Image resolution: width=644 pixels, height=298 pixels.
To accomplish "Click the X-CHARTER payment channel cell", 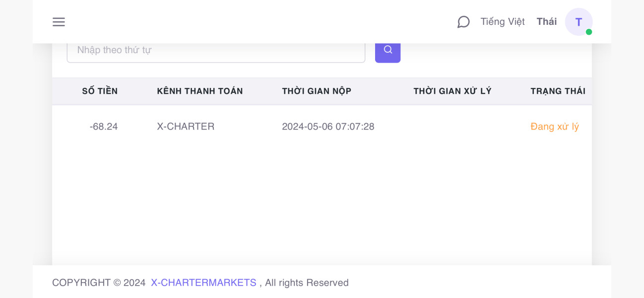I will [186, 127].
